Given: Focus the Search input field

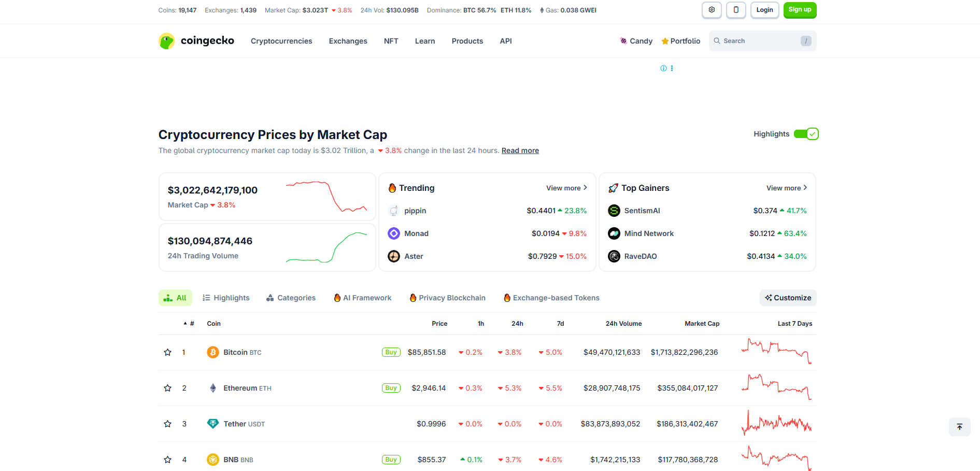Looking at the screenshot, I should click(x=763, y=41).
